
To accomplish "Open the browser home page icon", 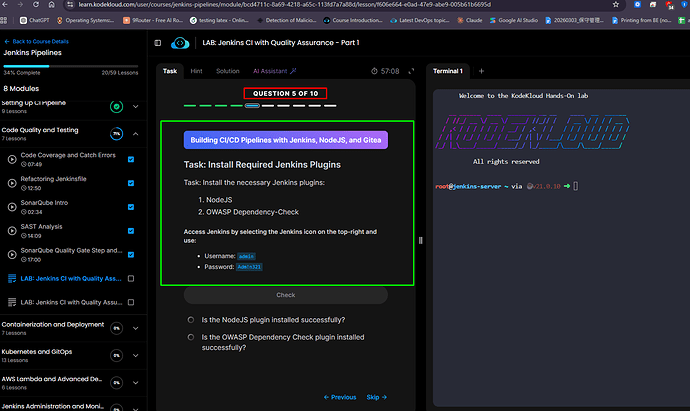I will [51, 4].
